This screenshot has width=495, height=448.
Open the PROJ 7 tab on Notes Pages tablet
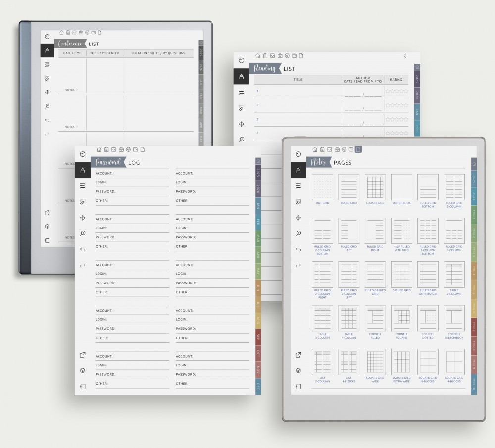[474, 327]
